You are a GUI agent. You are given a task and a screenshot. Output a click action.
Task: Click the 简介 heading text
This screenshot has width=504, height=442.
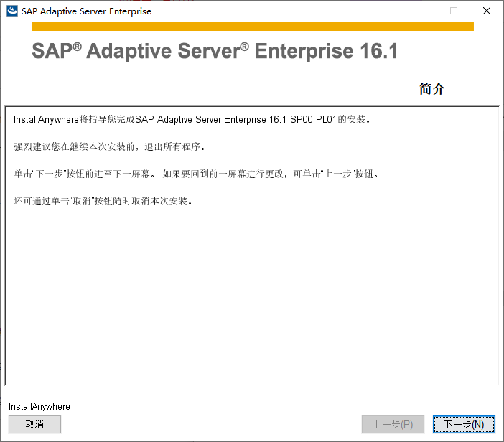pos(432,89)
